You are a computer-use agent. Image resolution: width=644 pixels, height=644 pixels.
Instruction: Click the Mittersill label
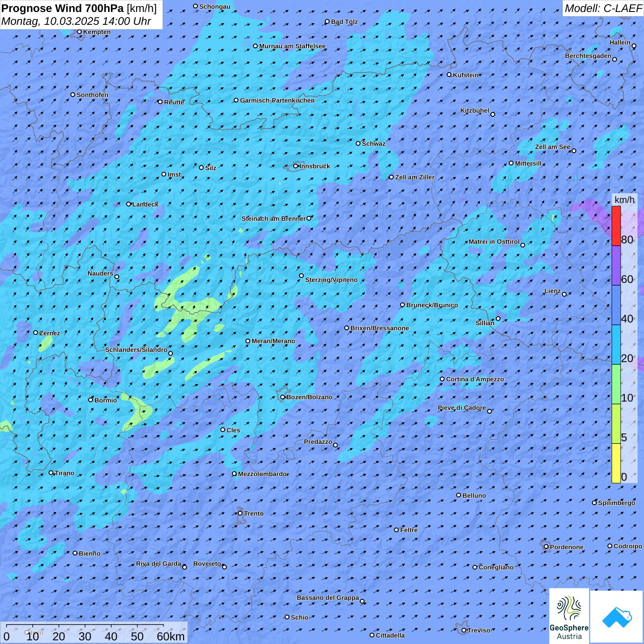529,163
